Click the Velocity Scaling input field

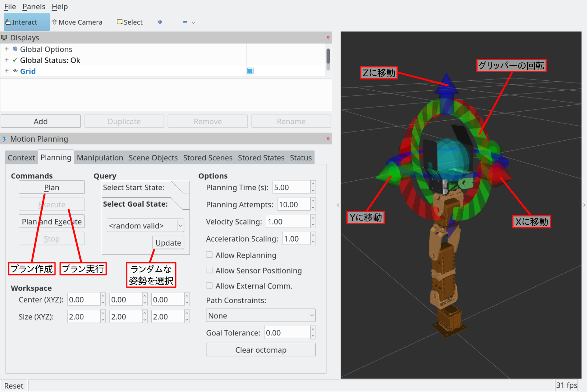click(x=288, y=222)
